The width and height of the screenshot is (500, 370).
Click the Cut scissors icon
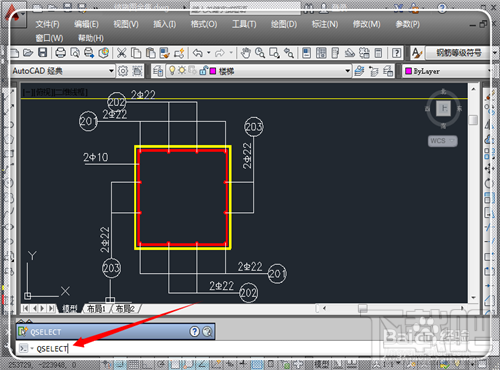click(121, 53)
